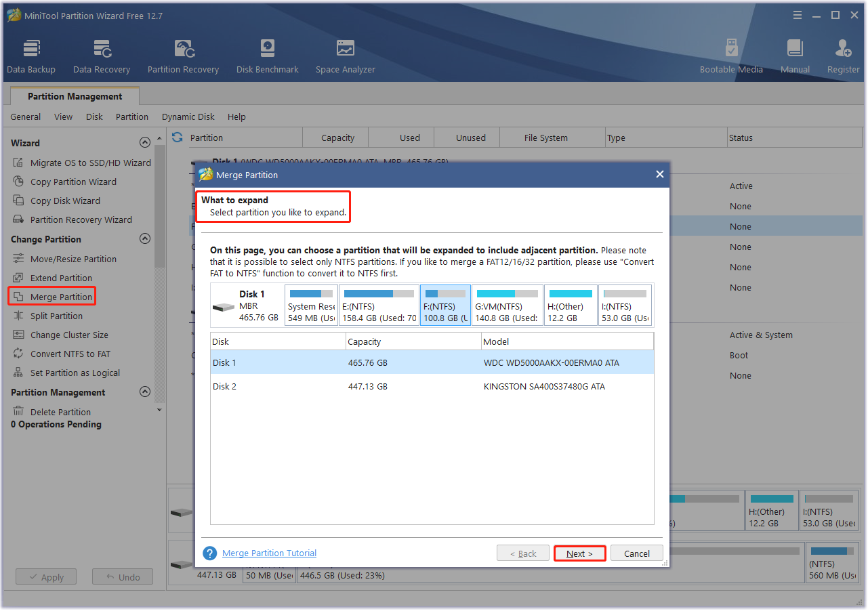This screenshot has width=868, height=611.
Task: Click Next in the Merge Partition dialog
Action: point(580,553)
